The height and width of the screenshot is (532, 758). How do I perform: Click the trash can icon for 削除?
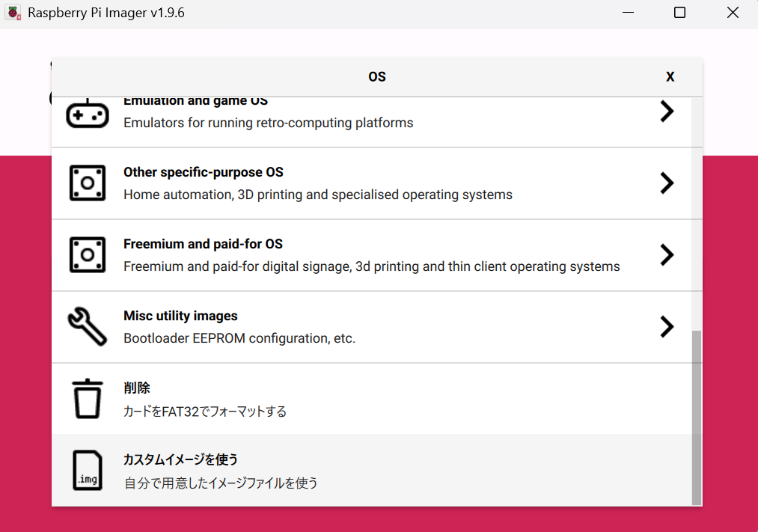[88, 399]
